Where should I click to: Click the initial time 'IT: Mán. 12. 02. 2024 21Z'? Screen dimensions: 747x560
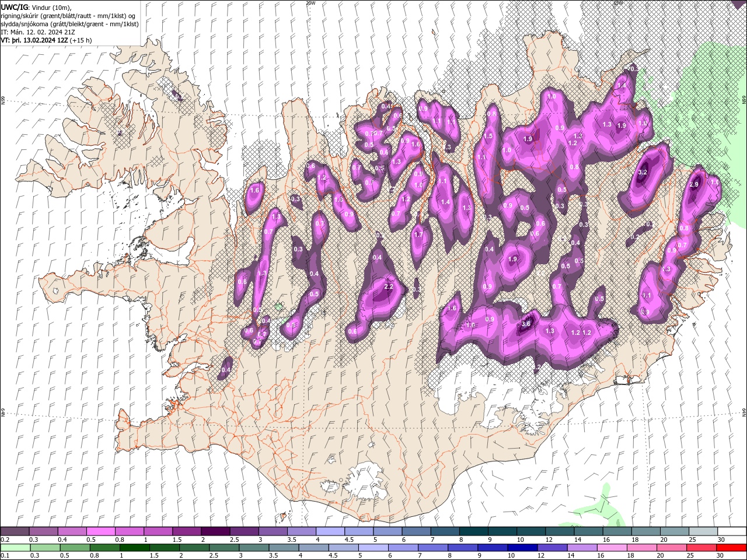pos(38,32)
